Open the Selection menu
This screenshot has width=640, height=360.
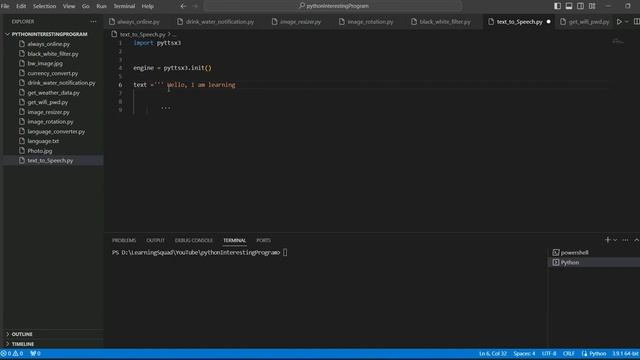44,6
